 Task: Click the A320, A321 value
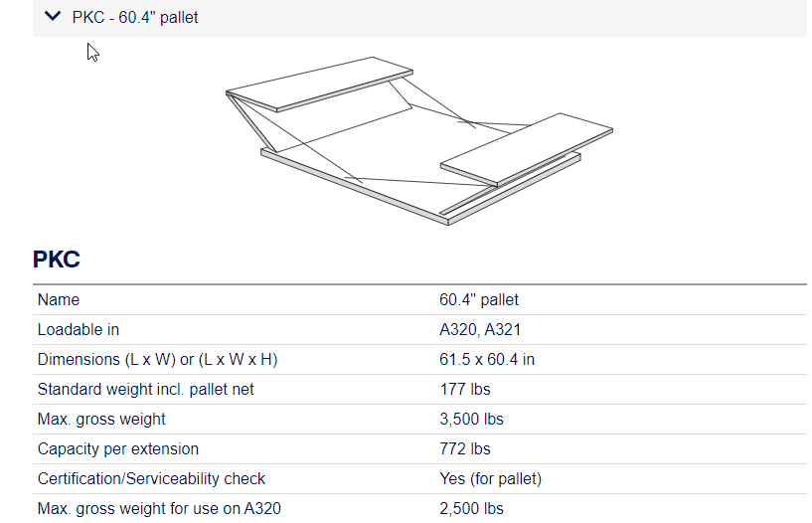pyautogui.click(x=480, y=330)
